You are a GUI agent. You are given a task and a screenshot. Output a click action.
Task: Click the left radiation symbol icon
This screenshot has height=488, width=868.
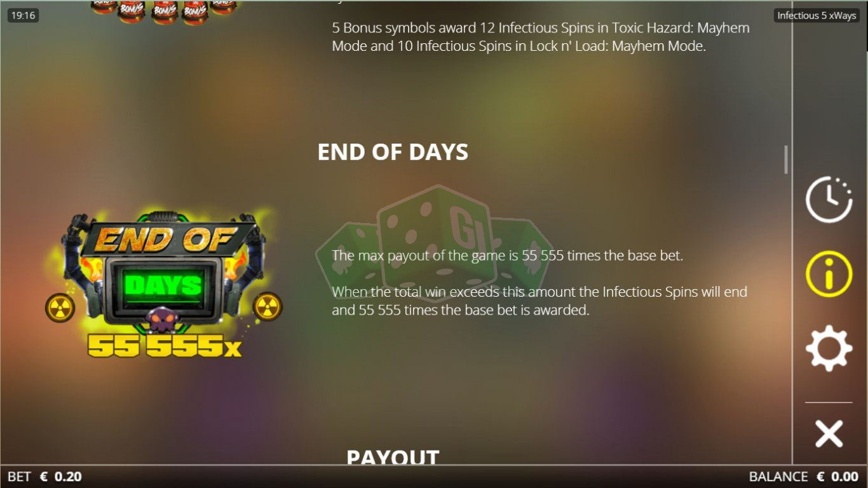[x=60, y=308]
